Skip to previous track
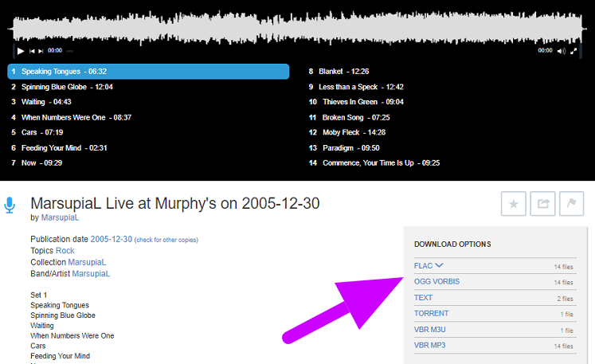 pos(32,51)
